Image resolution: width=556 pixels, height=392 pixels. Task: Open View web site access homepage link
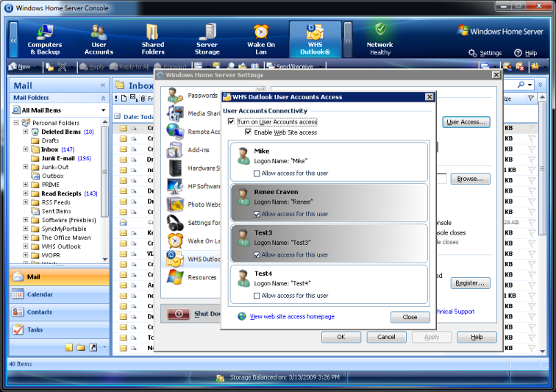click(x=292, y=316)
